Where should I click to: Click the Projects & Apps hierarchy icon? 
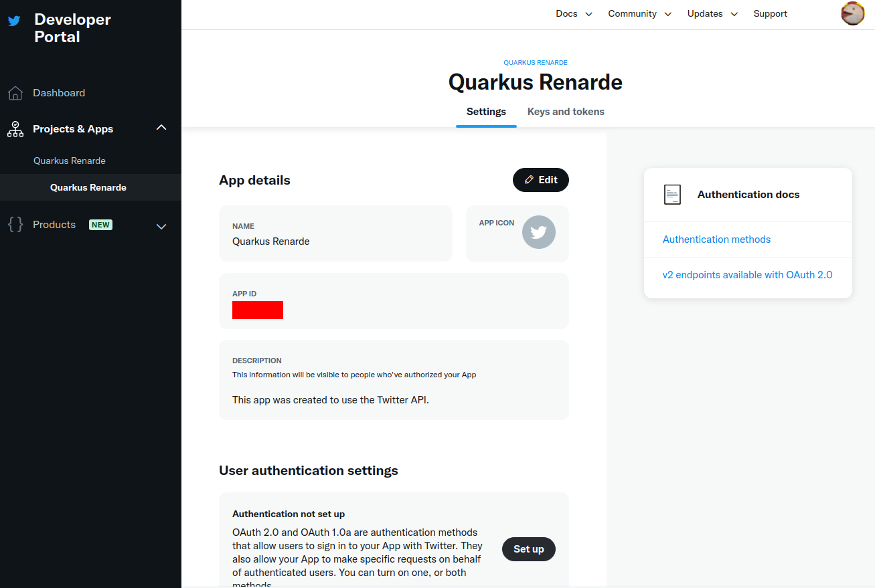(15, 129)
